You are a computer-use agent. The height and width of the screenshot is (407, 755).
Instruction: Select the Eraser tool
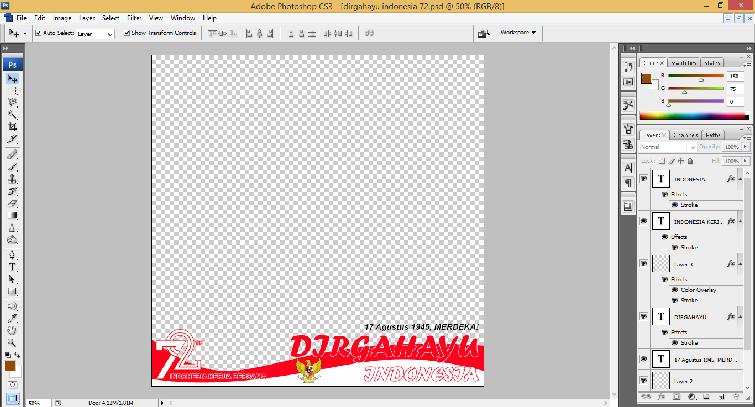(13, 203)
